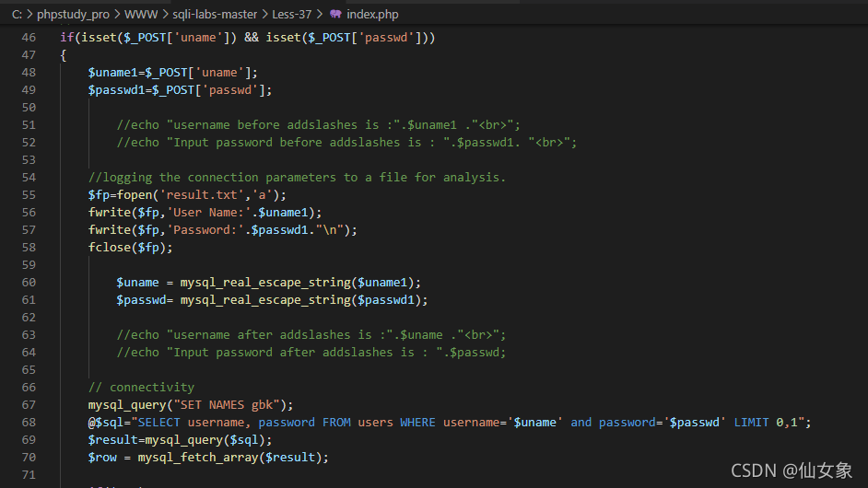Click 'username after addslashes' comment line
Image resolution: width=868 pixels, height=488 pixels.
311,335
